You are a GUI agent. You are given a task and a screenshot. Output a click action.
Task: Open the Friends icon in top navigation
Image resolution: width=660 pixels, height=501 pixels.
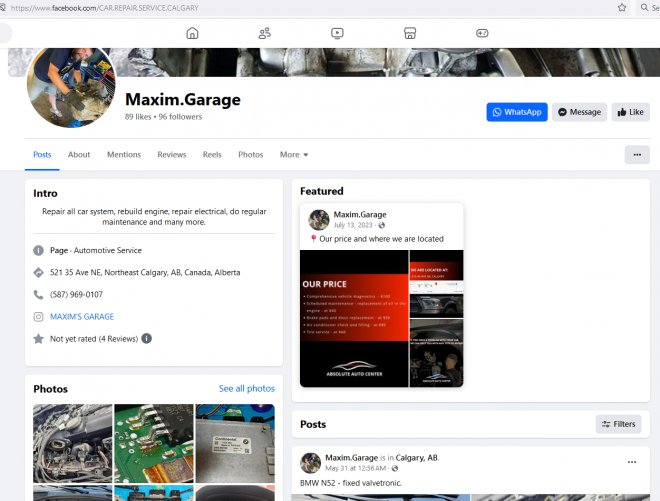(265, 33)
